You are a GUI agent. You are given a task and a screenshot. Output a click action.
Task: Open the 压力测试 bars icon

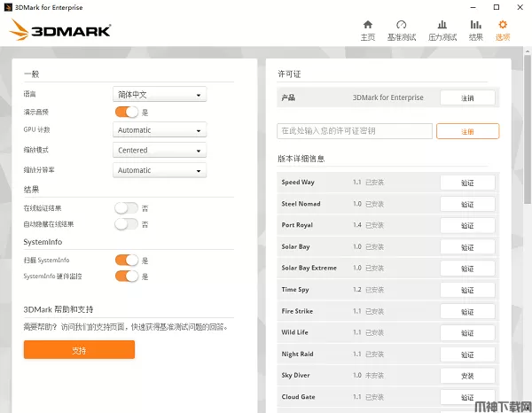point(442,25)
